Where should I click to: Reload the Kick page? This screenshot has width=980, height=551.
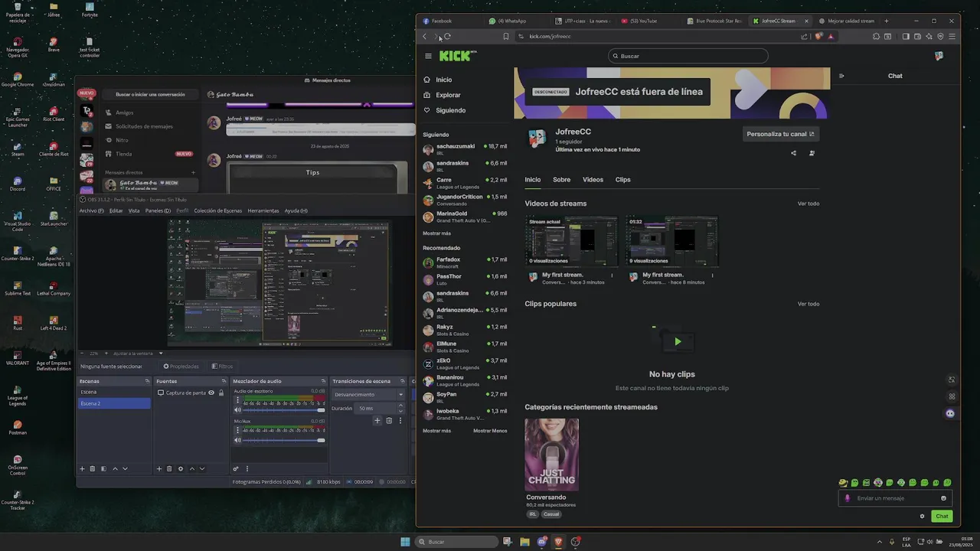447,36
